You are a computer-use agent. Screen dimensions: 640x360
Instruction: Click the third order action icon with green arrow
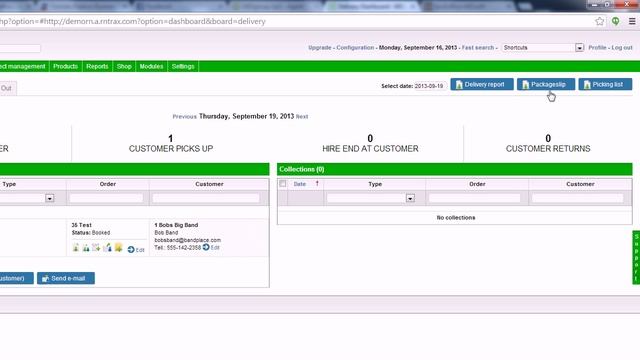(x=96, y=247)
